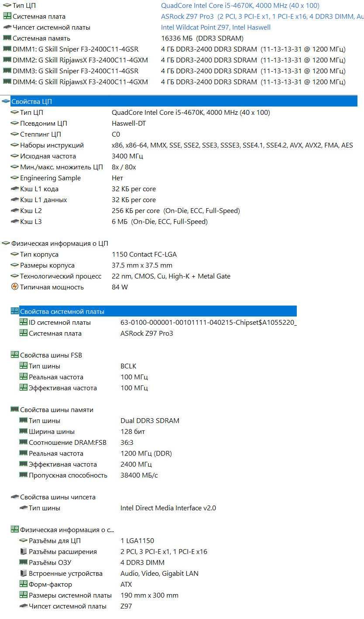The image size is (364, 619).
Task: Click motherboard icon next to top 'Системная плата'
Action: coord(7,16)
